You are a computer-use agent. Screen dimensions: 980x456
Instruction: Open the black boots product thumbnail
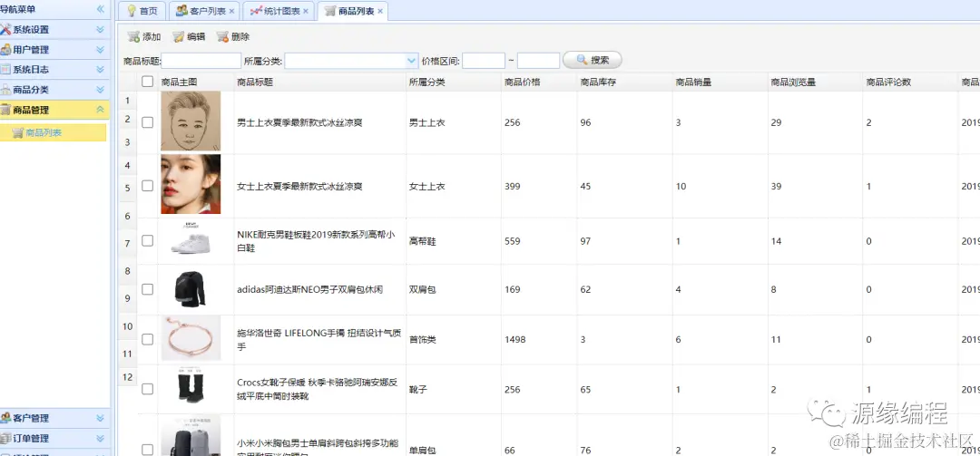190,384
